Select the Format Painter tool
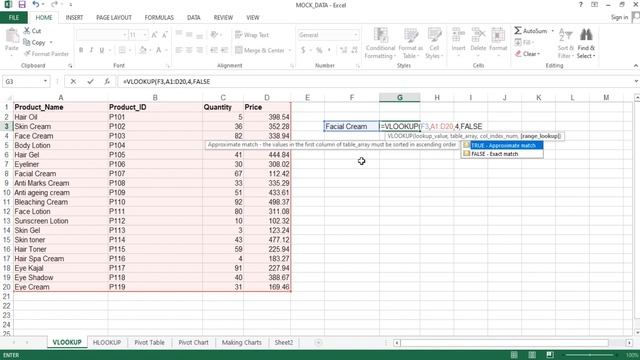Viewport: 640px width, 360px height. coord(46,54)
